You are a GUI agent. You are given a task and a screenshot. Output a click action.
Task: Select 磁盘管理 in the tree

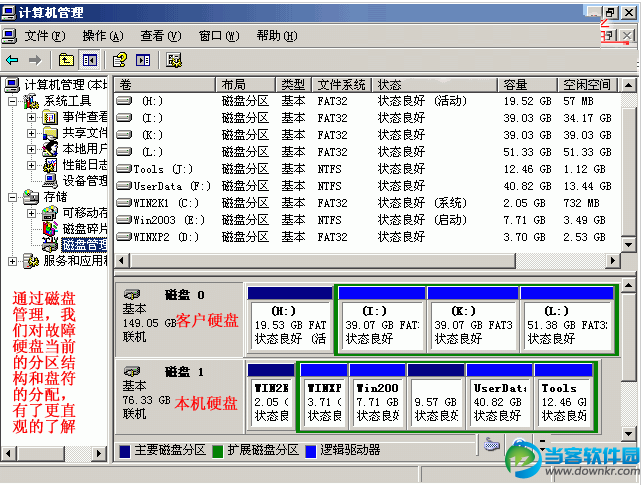[x=84, y=245]
